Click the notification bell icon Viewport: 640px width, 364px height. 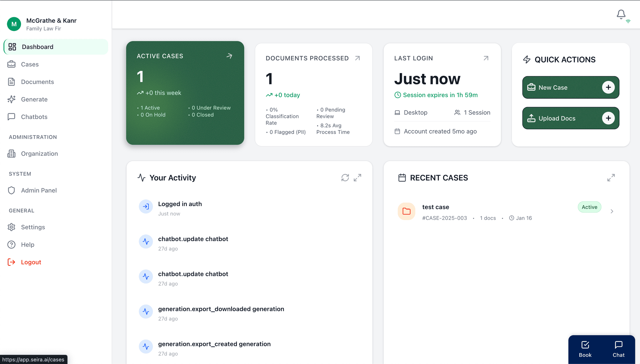(621, 14)
